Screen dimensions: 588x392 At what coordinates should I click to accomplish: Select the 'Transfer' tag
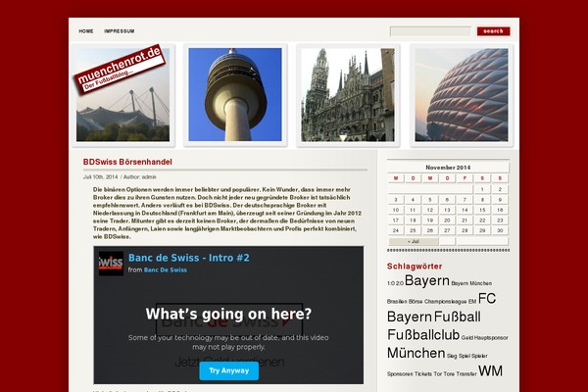click(x=466, y=374)
